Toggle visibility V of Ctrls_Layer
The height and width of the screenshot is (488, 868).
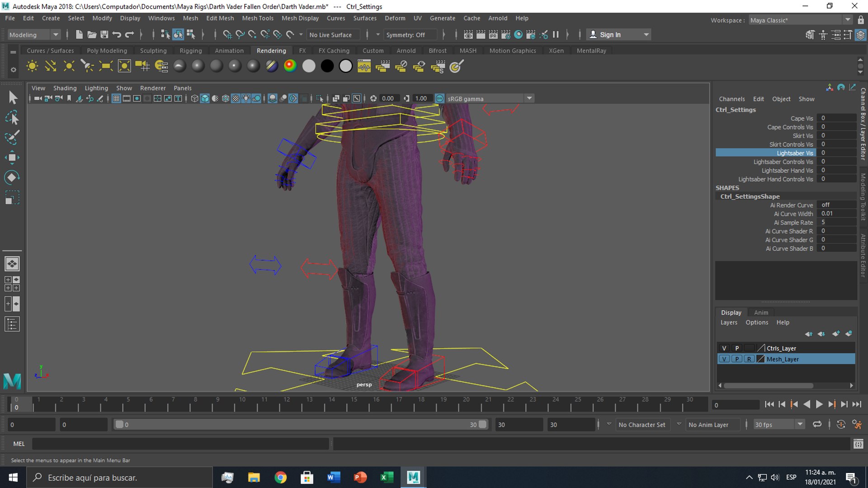(x=724, y=348)
